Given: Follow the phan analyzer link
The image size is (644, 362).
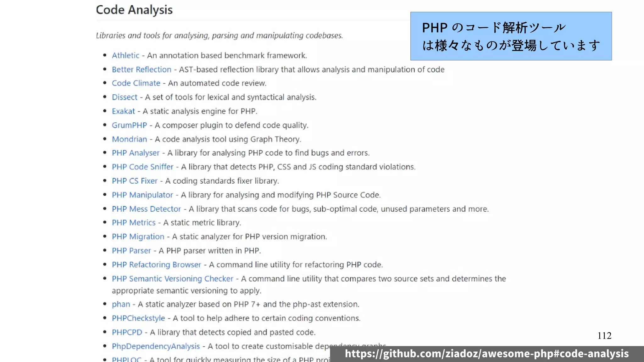Looking at the screenshot, I should click(x=121, y=304).
